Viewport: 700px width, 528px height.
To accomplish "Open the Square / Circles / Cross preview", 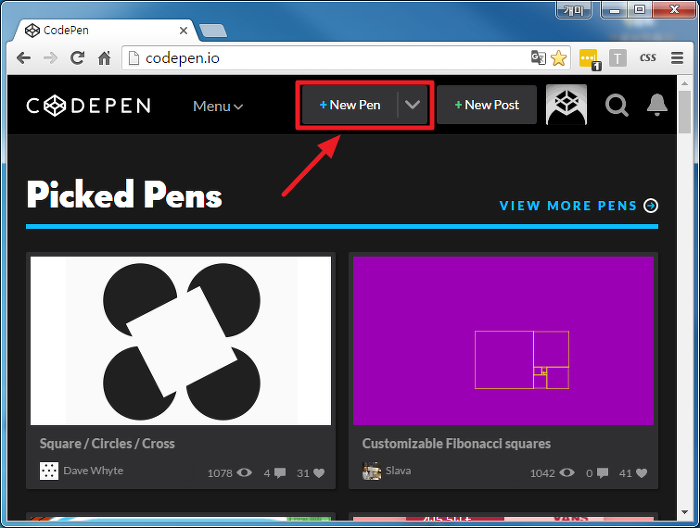I will (181, 341).
